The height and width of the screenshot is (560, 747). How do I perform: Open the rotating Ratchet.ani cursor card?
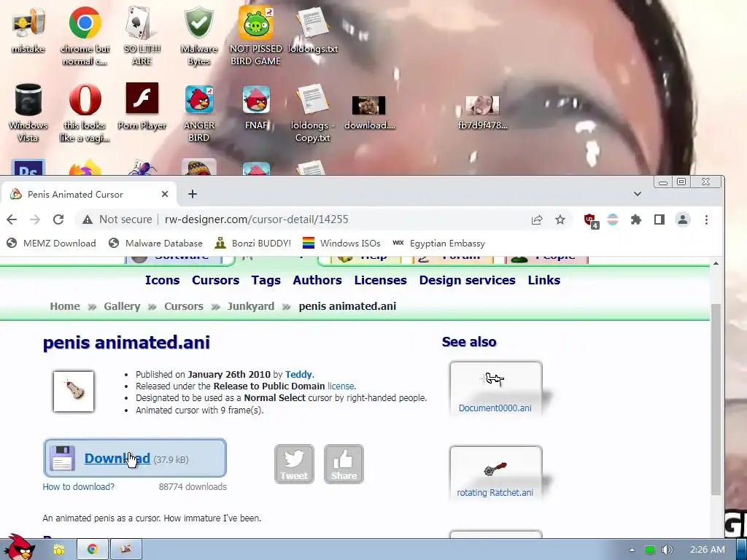pyautogui.click(x=495, y=472)
